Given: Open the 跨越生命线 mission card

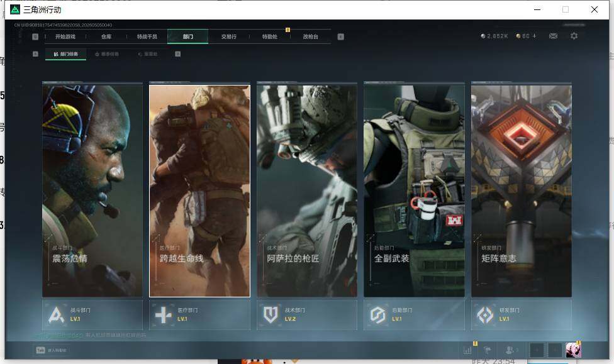Looking at the screenshot, I should [x=199, y=190].
